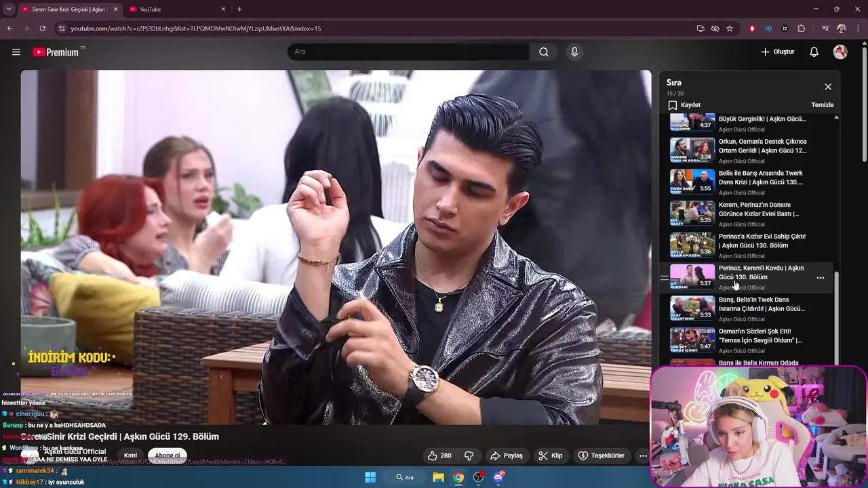Open Chrome profile avatar in toolbar
This screenshot has width=868, height=488.
pyautogui.click(x=842, y=28)
